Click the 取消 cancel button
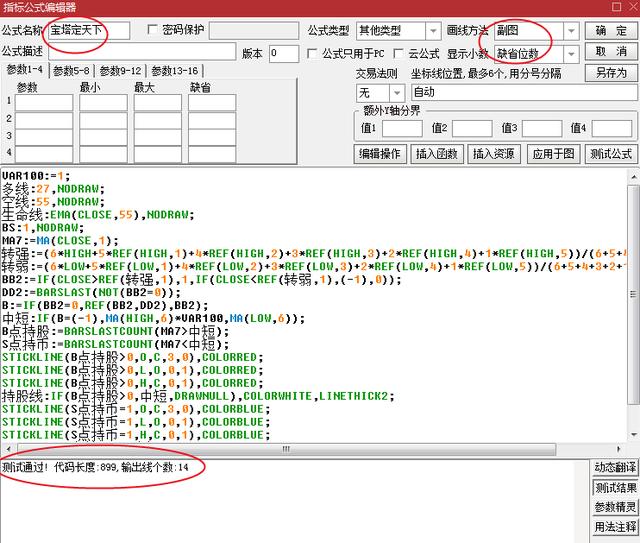Screen dimensions: 640x543 pyautogui.click(x=611, y=52)
